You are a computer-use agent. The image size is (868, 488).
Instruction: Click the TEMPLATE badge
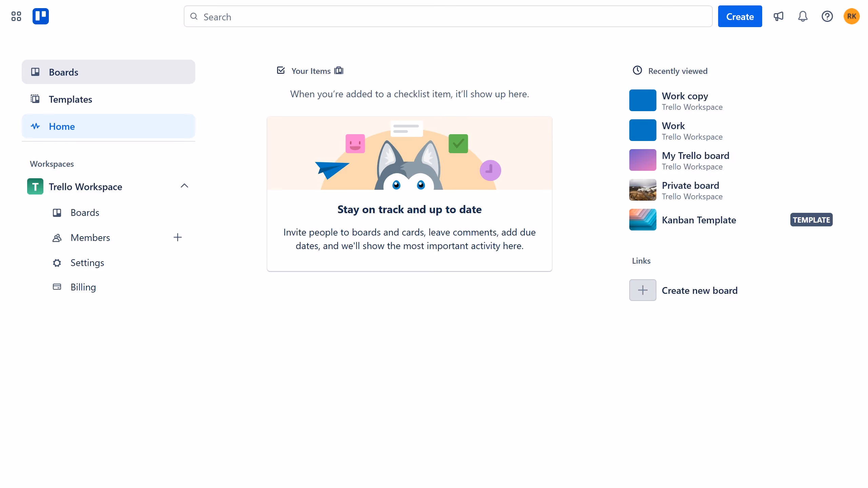pos(811,220)
